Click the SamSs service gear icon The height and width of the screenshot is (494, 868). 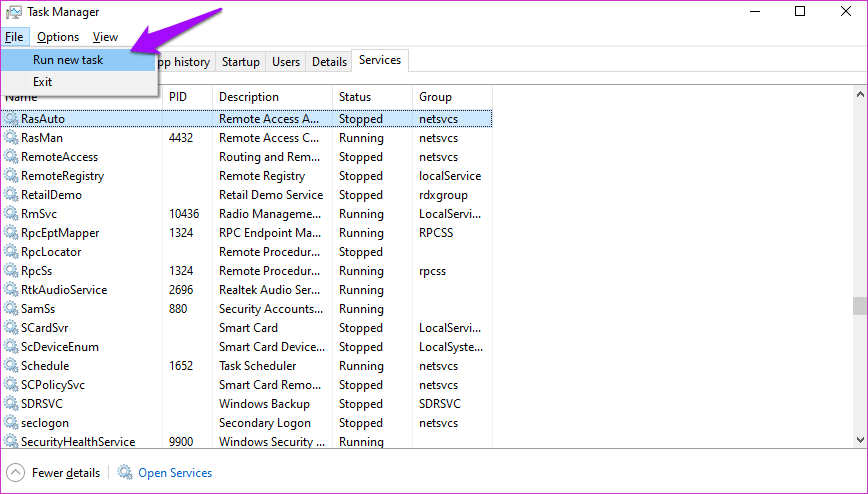click(x=12, y=309)
